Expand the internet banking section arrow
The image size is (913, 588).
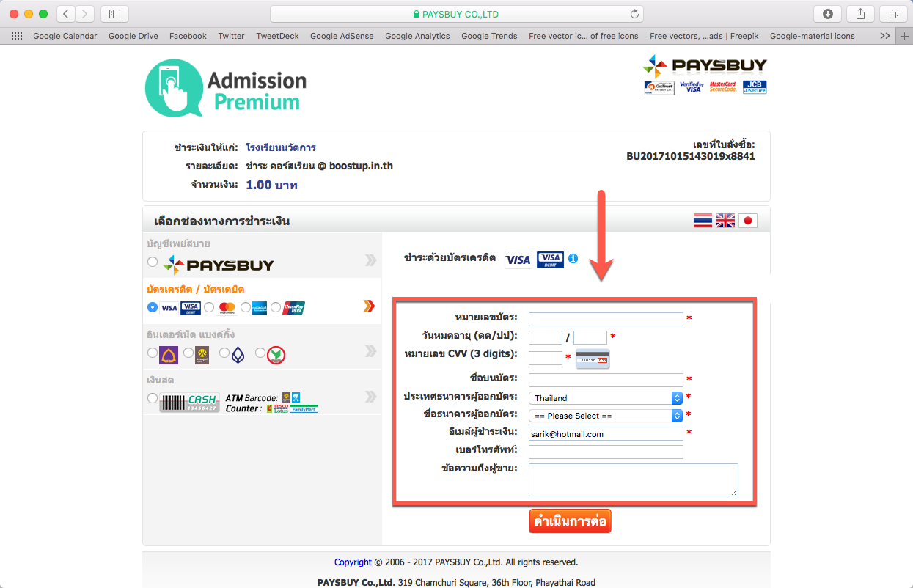(x=370, y=352)
